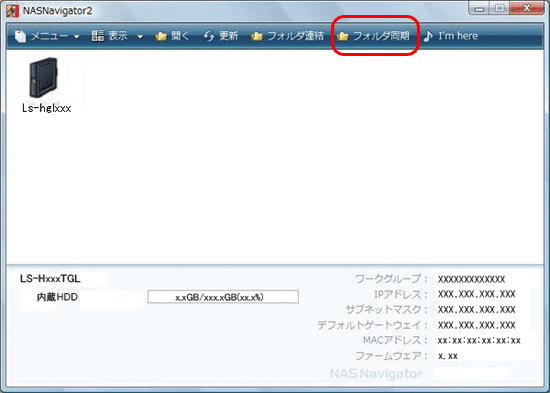
Task: Click the 更新 refresh arrows icon
Action: click(x=209, y=36)
